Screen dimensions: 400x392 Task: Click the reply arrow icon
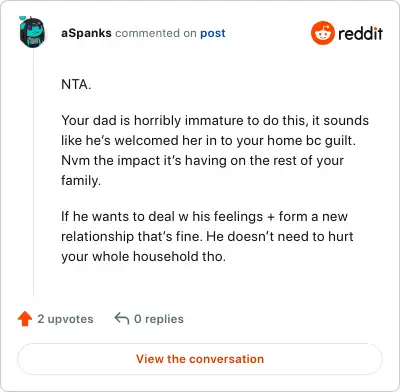coord(122,318)
